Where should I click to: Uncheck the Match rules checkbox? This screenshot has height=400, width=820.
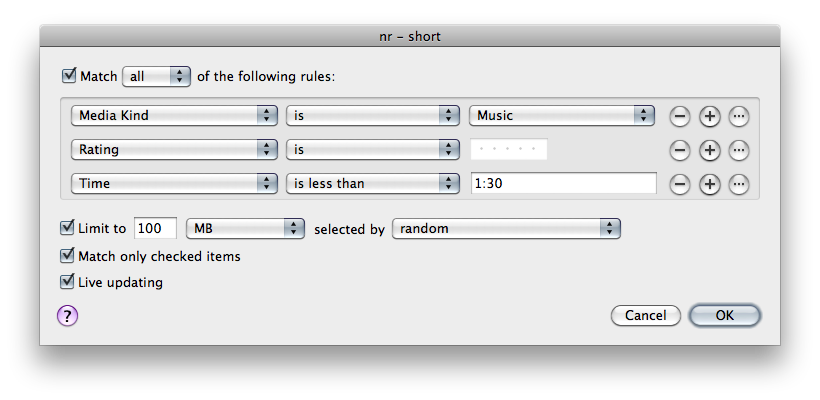69,75
